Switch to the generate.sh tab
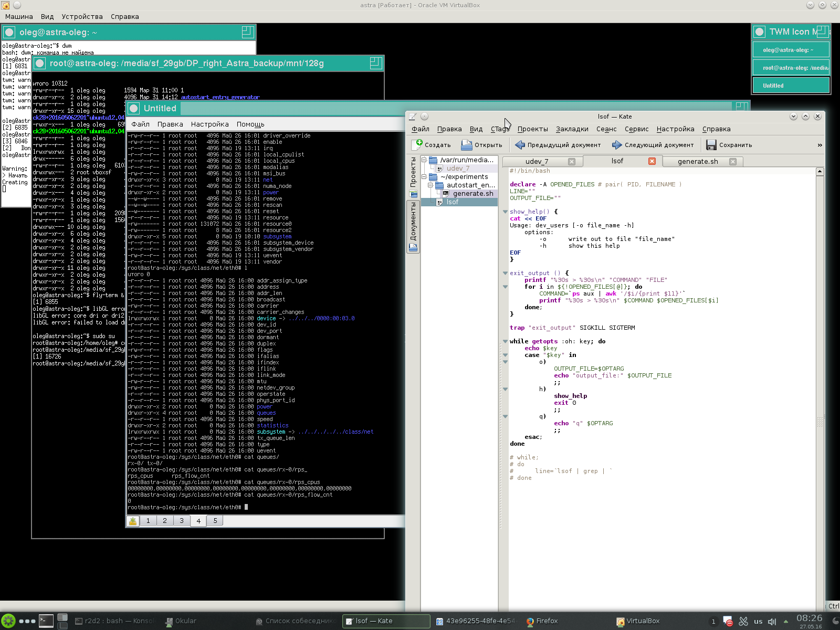 pos(697,162)
